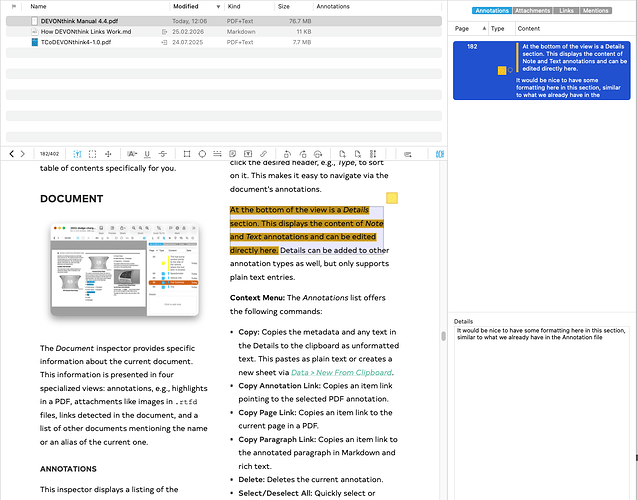The height and width of the screenshot is (500, 638).
Task: Select the oval annotation tool
Action: pyautogui.click(x=202, y=154)
